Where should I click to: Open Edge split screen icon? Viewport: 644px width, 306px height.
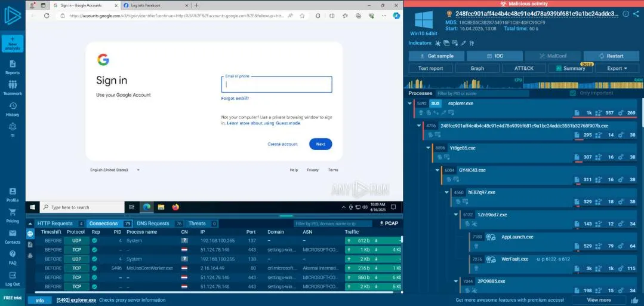(x=332, y=16)
